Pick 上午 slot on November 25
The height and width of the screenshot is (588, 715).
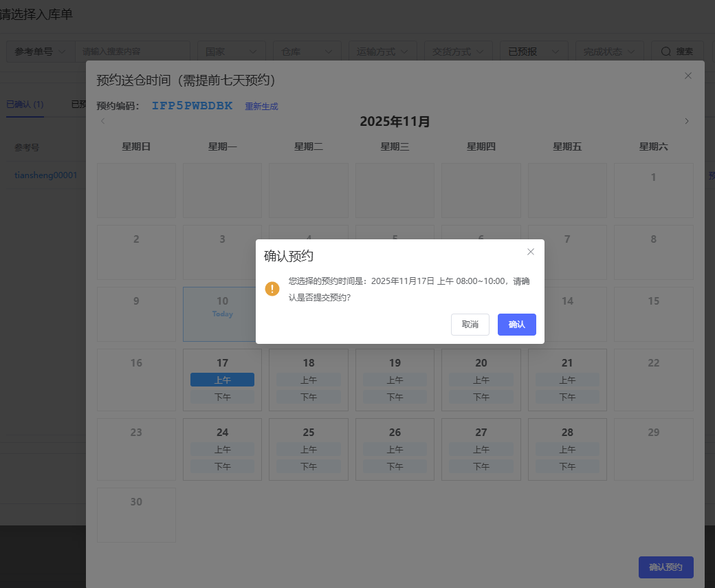[x=309, y=449]
